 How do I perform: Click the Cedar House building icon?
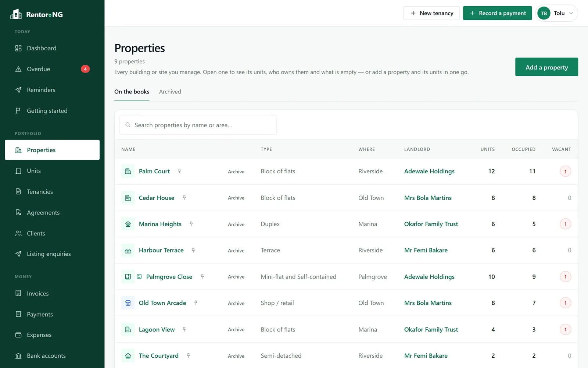pos(128,198)
